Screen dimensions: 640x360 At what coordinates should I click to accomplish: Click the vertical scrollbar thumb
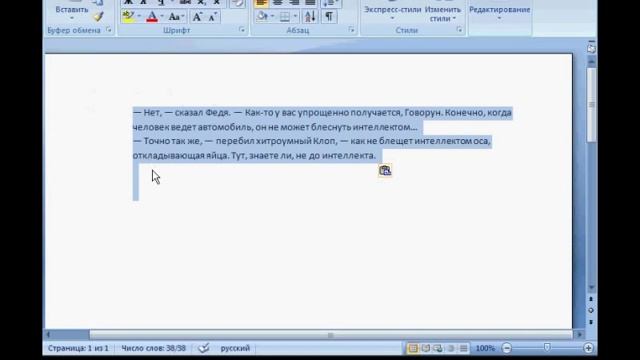click(591, 105)
